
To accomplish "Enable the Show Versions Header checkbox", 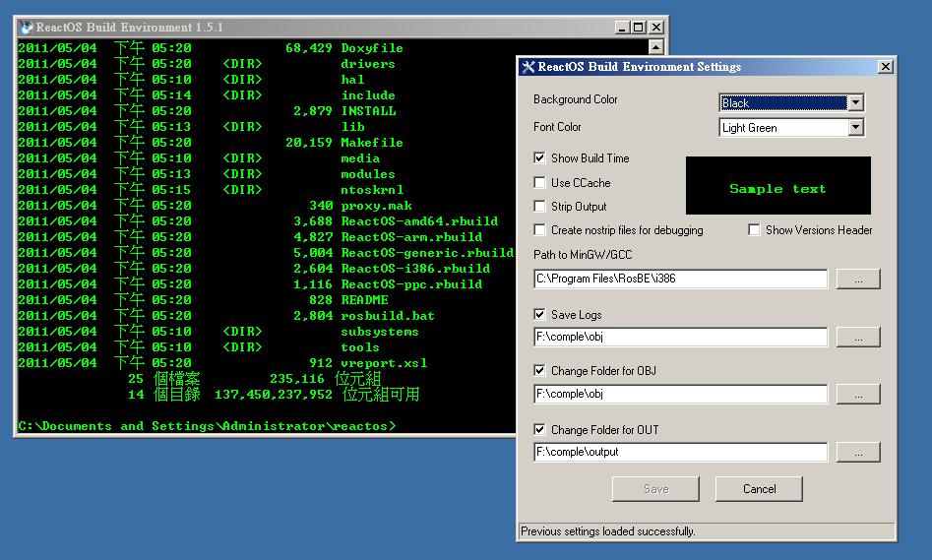I will tap(754, 230).
